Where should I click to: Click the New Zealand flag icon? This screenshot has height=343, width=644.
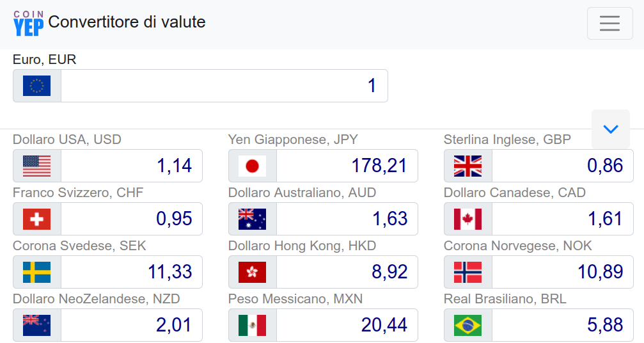pos(37,325)
